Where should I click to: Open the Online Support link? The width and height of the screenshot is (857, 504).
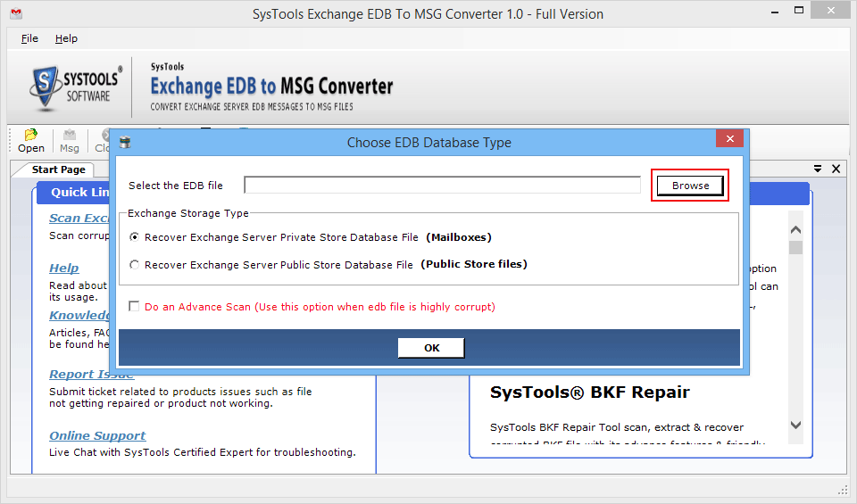pos(97,435)
